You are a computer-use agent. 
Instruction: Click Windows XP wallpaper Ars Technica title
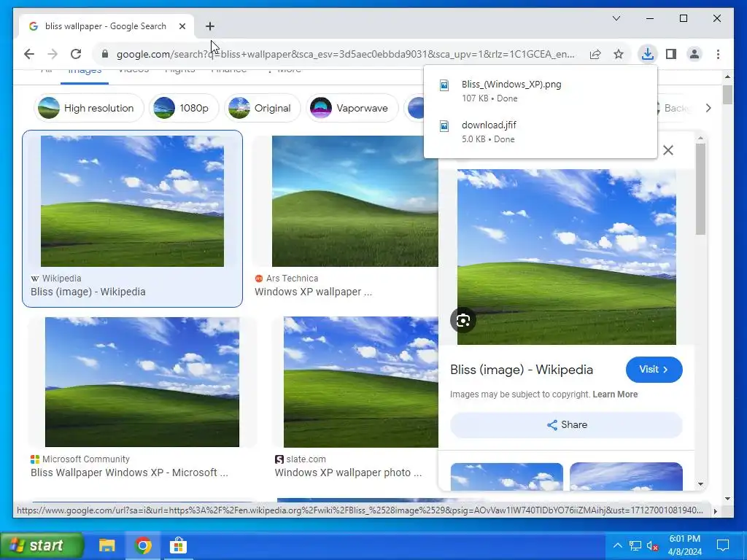click(x=314, y=292)
